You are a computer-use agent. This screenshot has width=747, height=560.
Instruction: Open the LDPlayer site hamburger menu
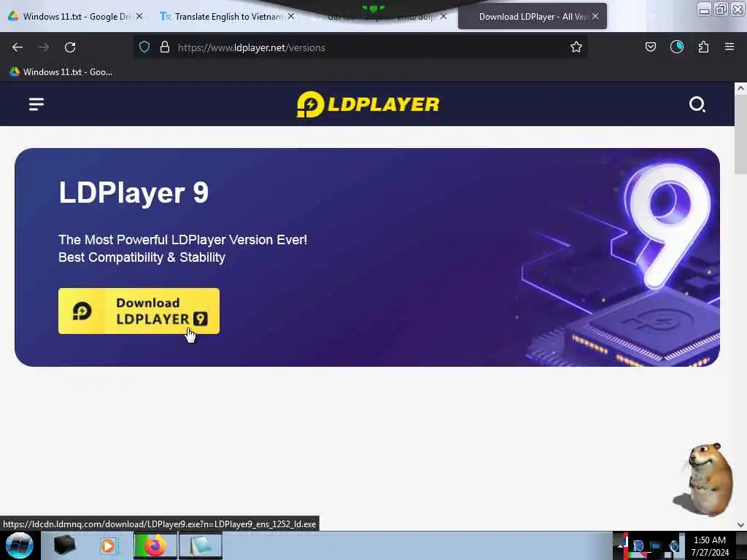click(x=36, y=104)
